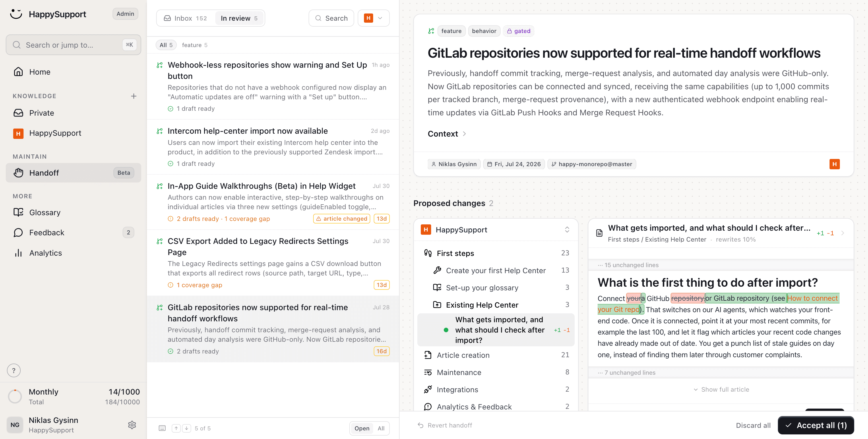The image size is (868, 439).
Task: Click the Fri, Jul 24, 2026 date chip
Action: pos(514,164)
